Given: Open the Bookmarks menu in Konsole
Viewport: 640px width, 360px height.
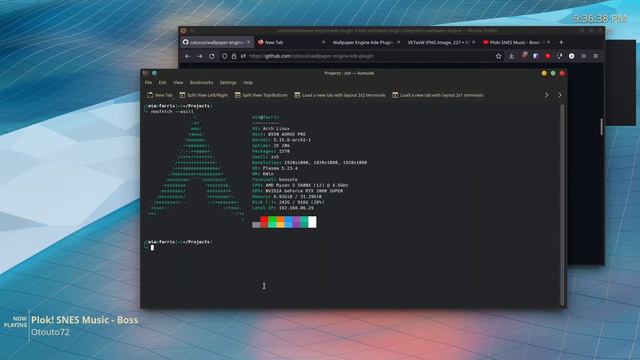Looking at the screenshot, I should (202, 82).
